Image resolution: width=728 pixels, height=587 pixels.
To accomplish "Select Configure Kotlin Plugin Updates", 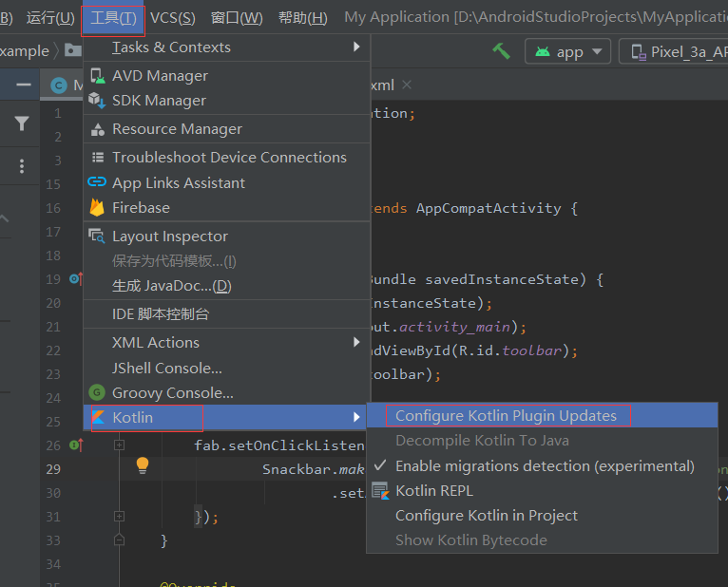I will coord(542,416).
